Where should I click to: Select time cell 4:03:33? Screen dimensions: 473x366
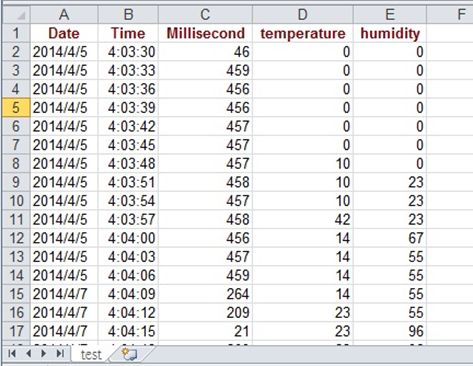click(x=128, y=70)
